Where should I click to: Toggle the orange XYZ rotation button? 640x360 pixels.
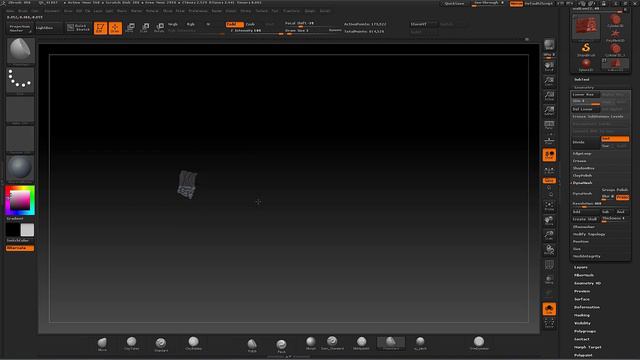pyautogui.click(x=549, y=180)
